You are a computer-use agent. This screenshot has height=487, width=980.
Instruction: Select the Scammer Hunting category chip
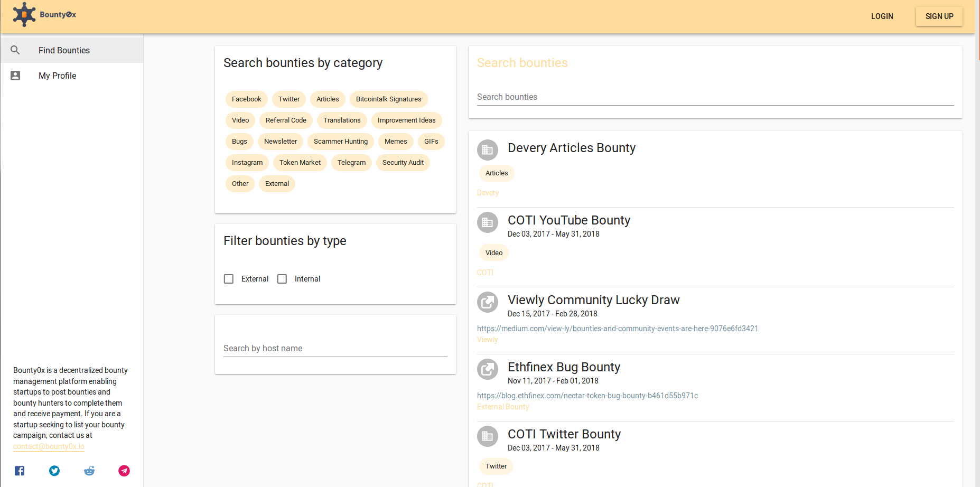coord(341,142)
